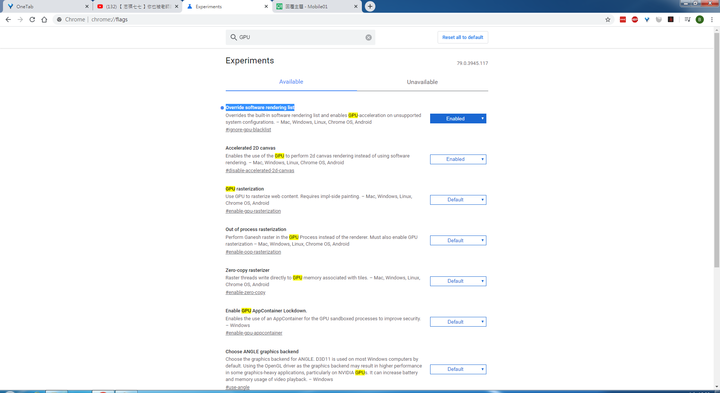
Task: Open Chrome's three-dot menu
Action: (x=712, y=20)
